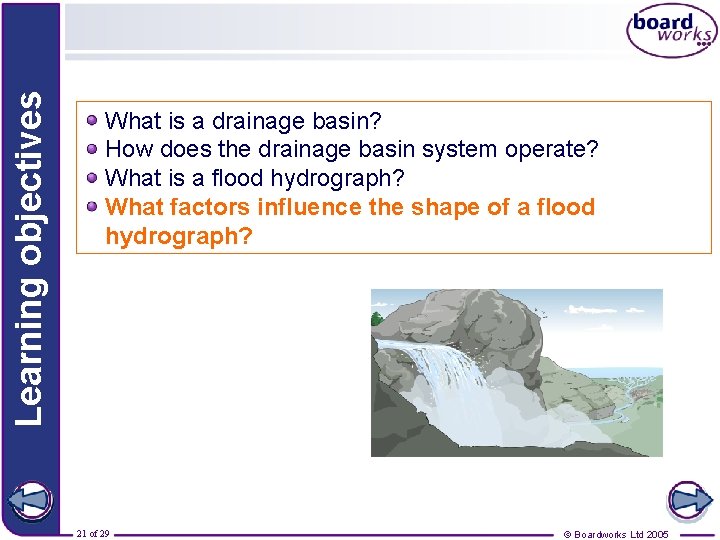
Task: Click the bullet beside "What is a flood hydrograph?"
Action: point(92,178)
